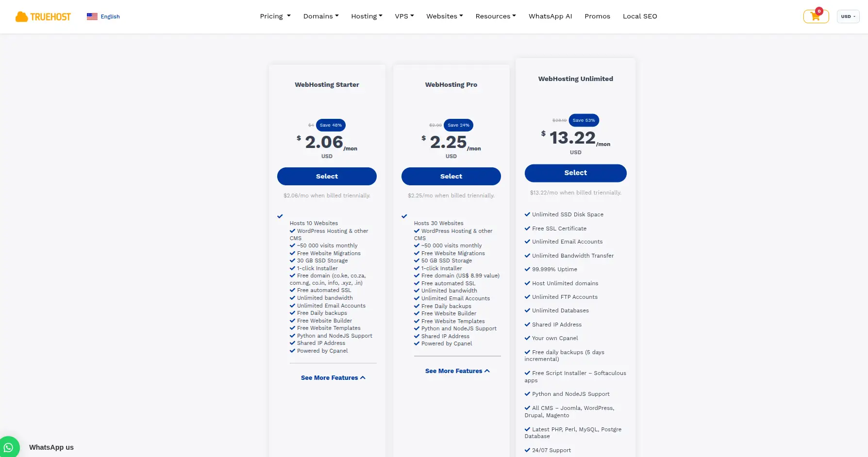This screenshot has width=868, height=457.
Task: Go to the Truehost logo homepage
Action: pos(43,16)
